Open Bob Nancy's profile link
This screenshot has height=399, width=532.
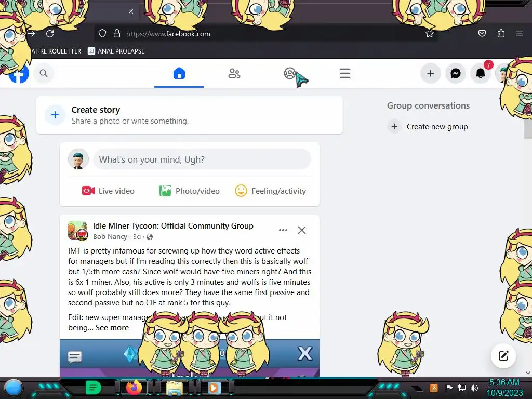110,237
